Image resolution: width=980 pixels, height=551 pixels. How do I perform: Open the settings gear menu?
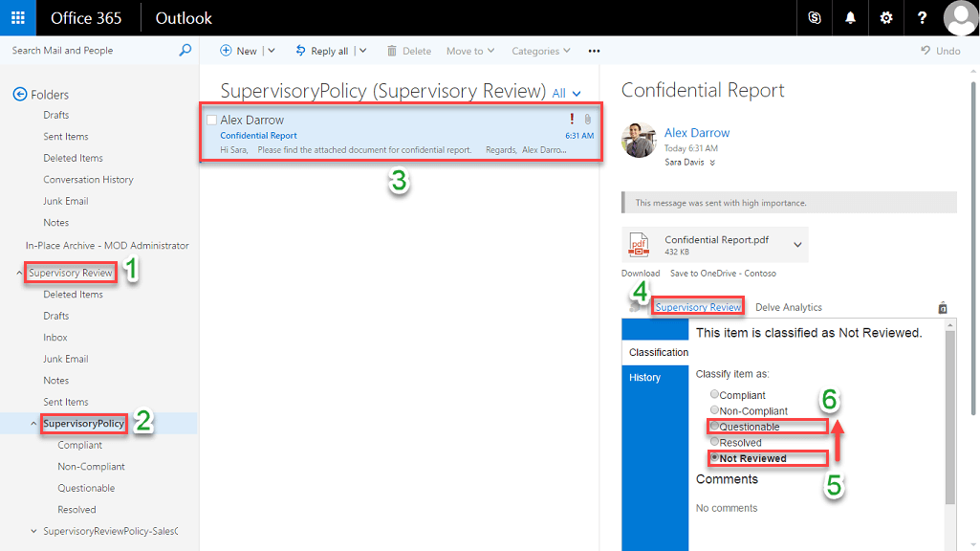click(886, 18)
